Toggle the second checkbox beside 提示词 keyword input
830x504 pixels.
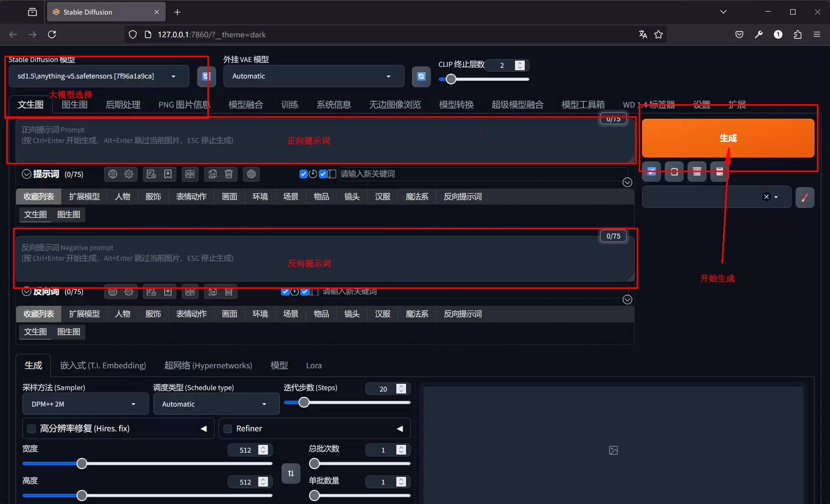pos(323,174)
